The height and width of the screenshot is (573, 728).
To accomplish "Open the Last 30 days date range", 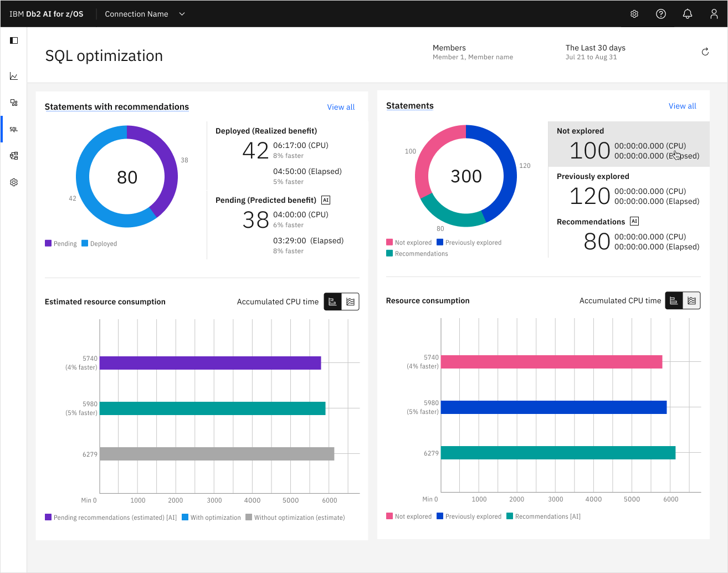I will point(595,52).
